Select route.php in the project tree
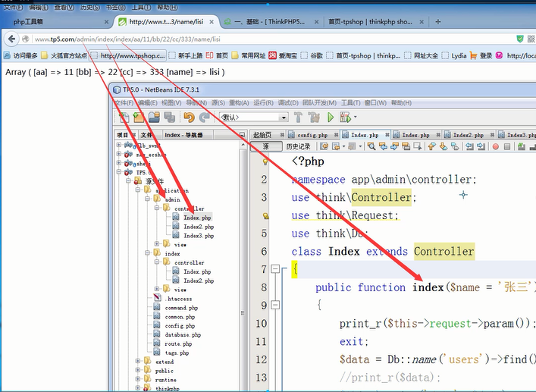Viewport: 536px width, 392px height. click(x=178, y=343)
